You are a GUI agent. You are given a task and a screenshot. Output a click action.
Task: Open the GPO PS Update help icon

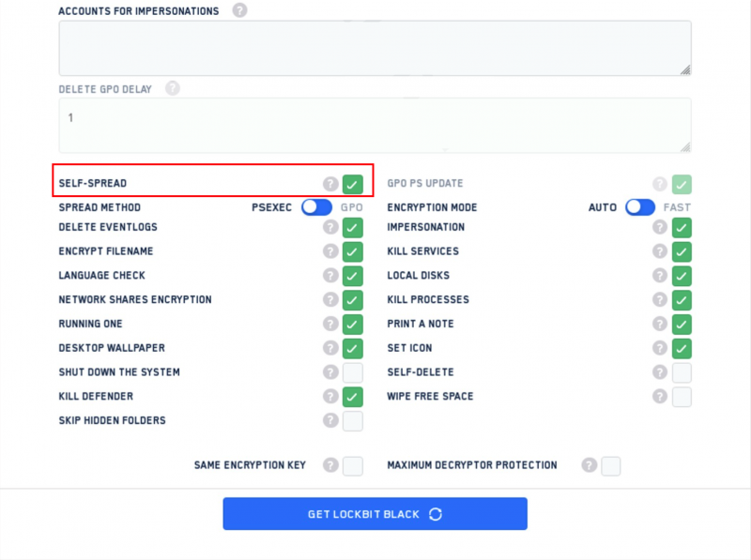click(x=660, y=183)
